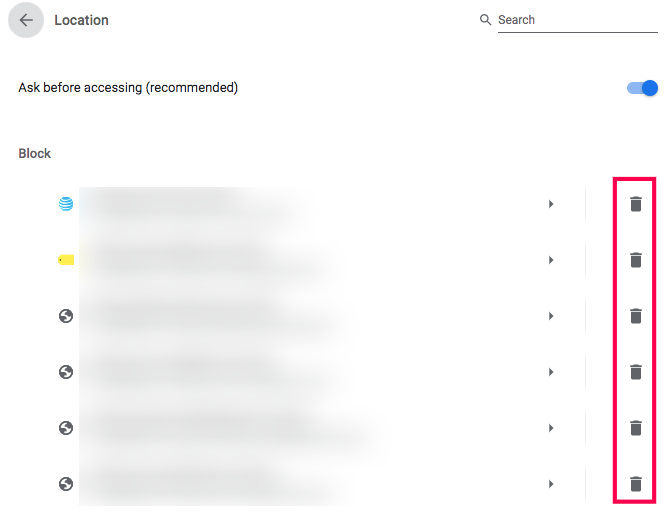This screenshot has height=512, width=668.
Task: Click the yellow tag favicon
Action: tap(66, 260)
